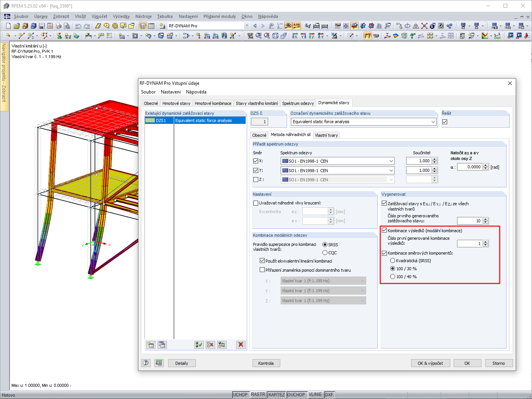Expand the dynamic load case designation dropdown
532x399 pixels.
(x=433, y=122)
